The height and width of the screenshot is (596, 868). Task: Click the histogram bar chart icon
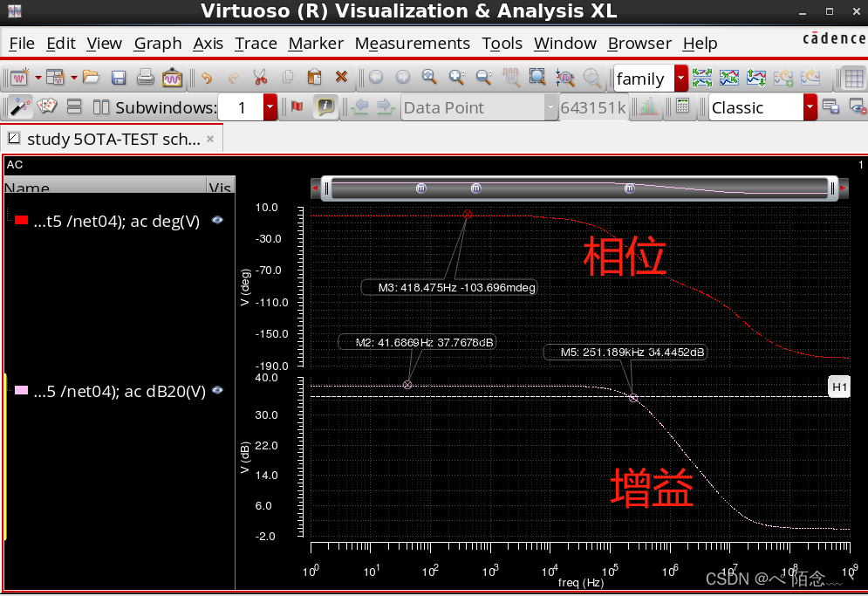[649, 106]
